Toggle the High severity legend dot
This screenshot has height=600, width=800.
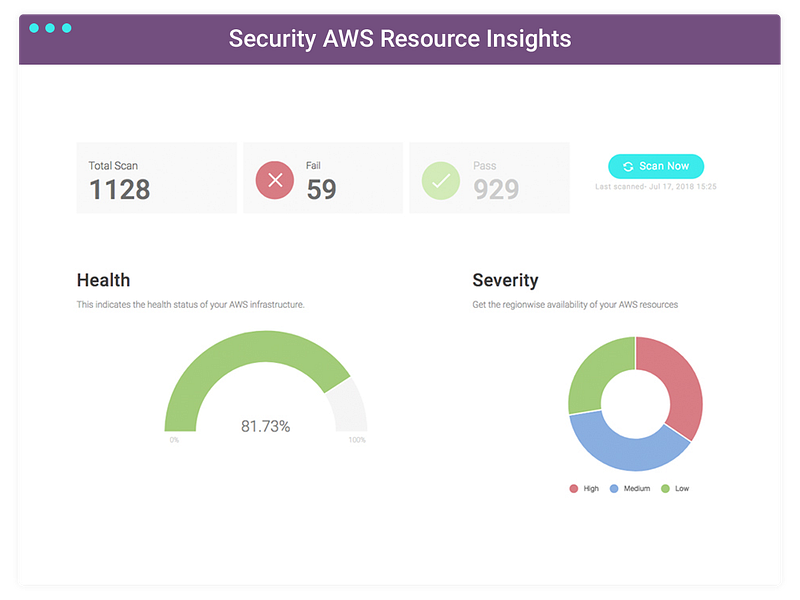click(573, 488)
